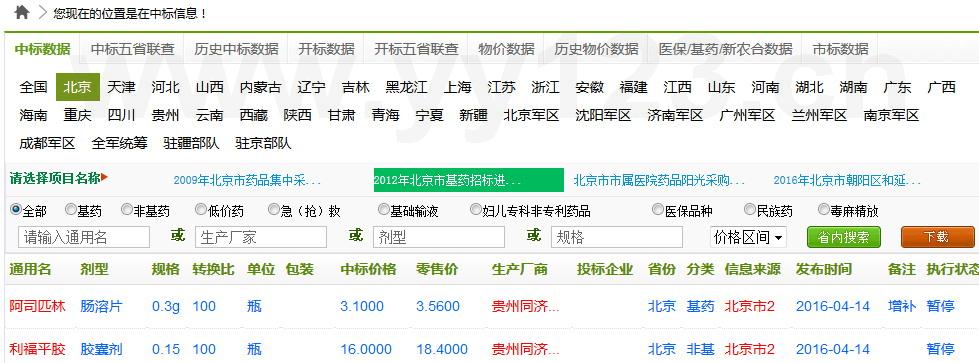Switch to the 中标数据 tab
The height and width of the screenshot is (363, 979).
[x=42, y=49]
